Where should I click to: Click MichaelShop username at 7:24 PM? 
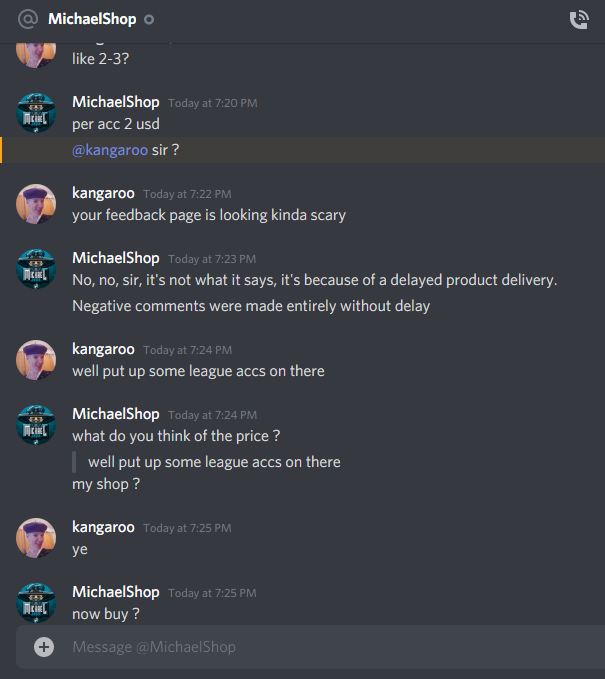tap(116, 414)
